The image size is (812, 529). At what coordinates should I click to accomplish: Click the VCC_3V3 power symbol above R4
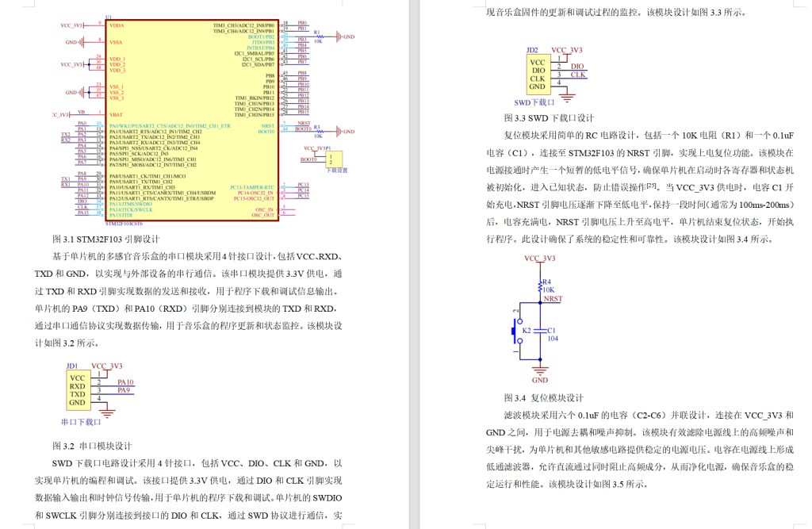coord(540,259)
